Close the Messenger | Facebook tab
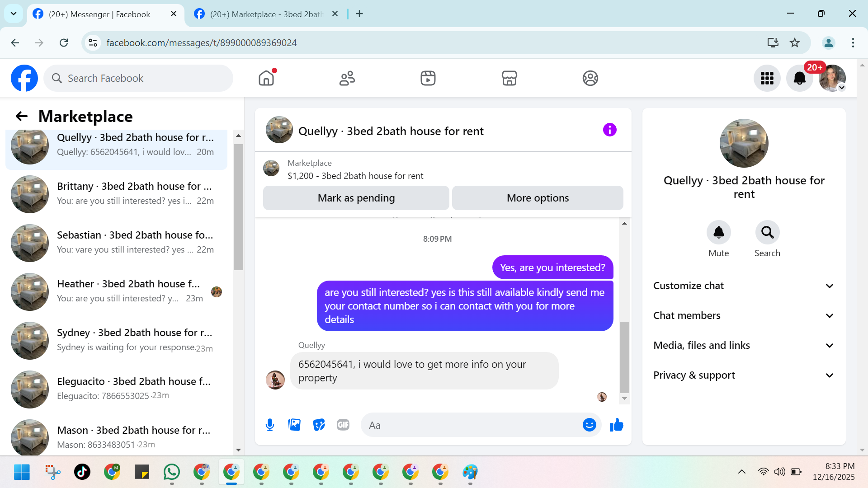The image size is (868, 488). [174, 14]
